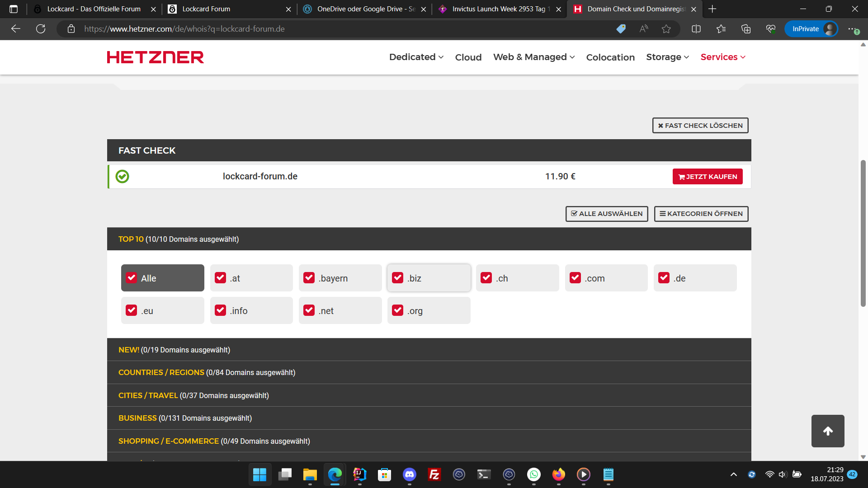Open Edge settings and more menu
The height and width of the screenshot is (488, 868).
853,29
